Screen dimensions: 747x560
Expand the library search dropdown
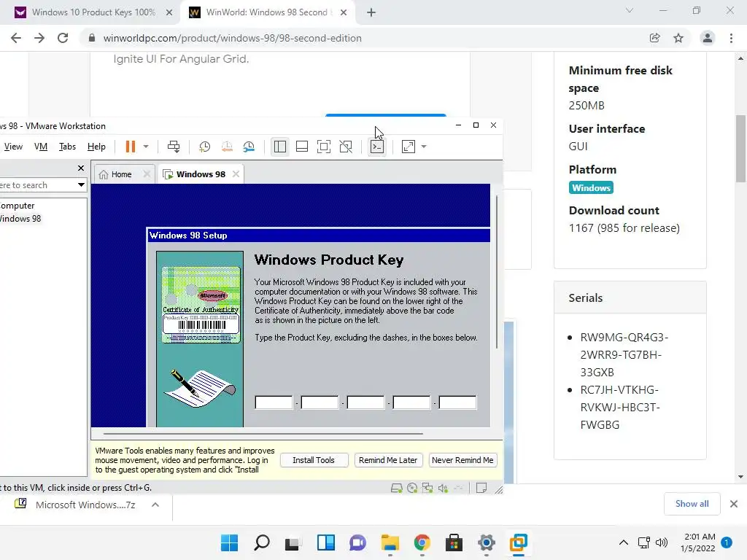point(81,184)
